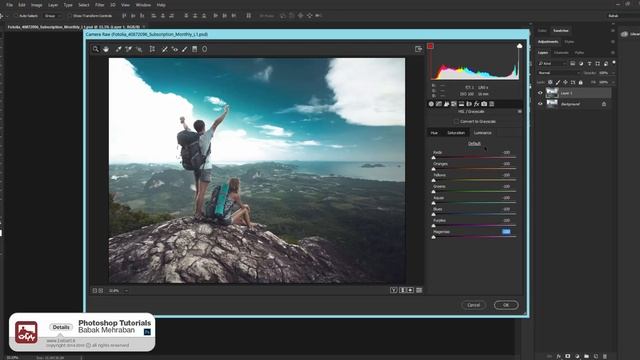The height and width of the screenshot is (360, 640).
Task: Activate the Targeted Adjustment tool
Action: coord(139,49)
